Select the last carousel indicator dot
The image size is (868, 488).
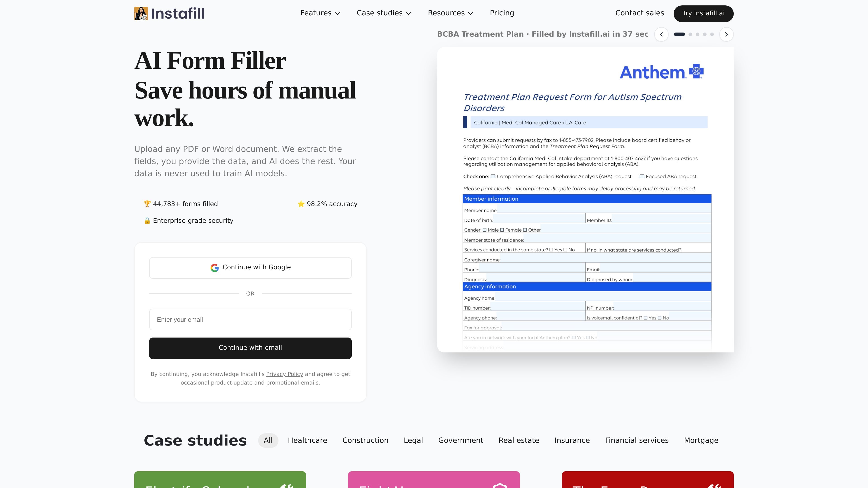(712, 34)
